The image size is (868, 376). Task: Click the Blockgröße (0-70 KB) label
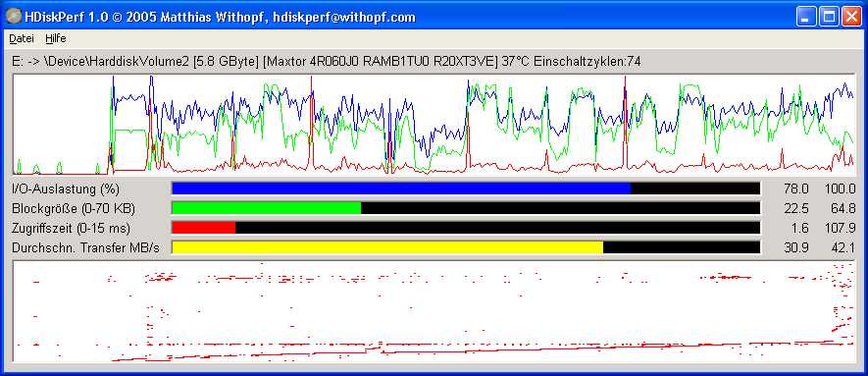tap(74, 209)
